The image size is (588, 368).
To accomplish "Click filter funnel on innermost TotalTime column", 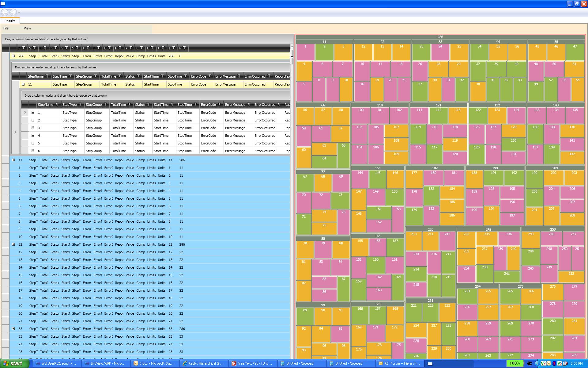I will coord(130,105).
